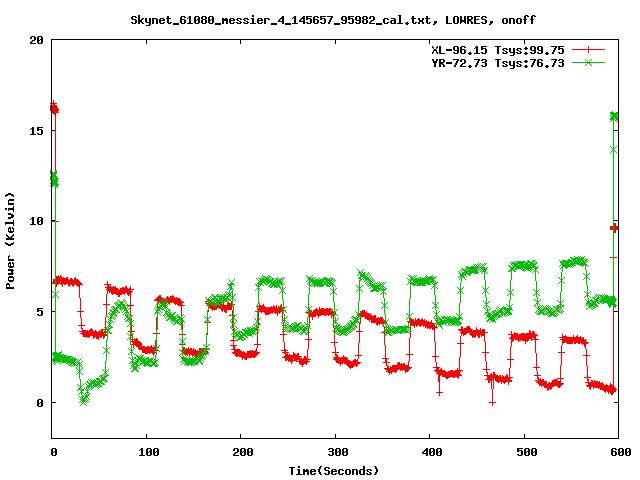640x480 pixels.
Task: Click the 600 tick label on x-axis
Action: (x=618, y=453)
